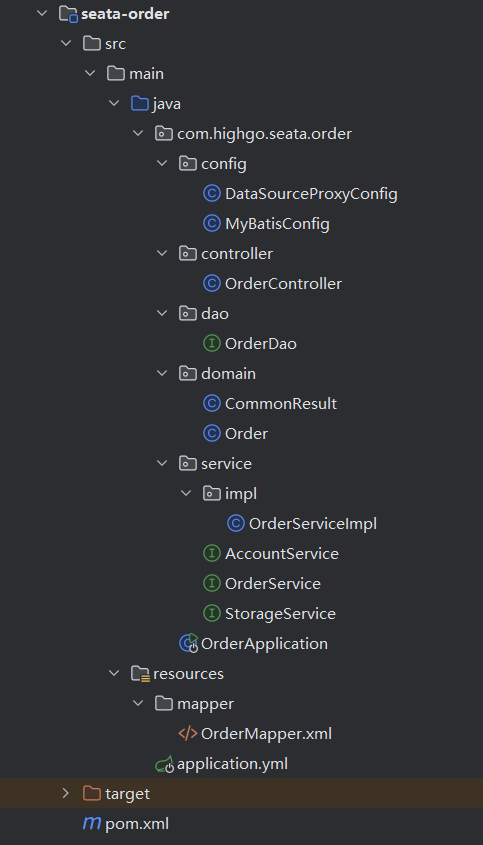Click the DataSourceProxyConfig class icon
This screenshot has height=845, width=483.
tap(212, 193)
